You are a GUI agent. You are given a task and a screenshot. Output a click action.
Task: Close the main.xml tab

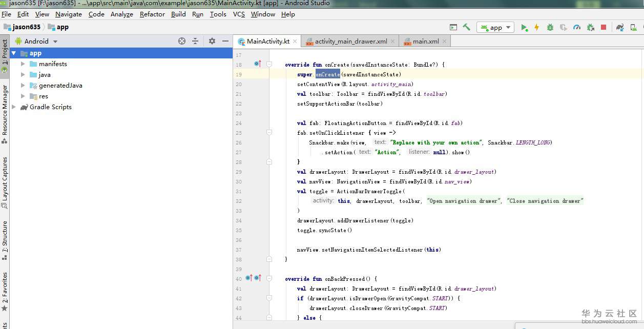coord(445,42)
